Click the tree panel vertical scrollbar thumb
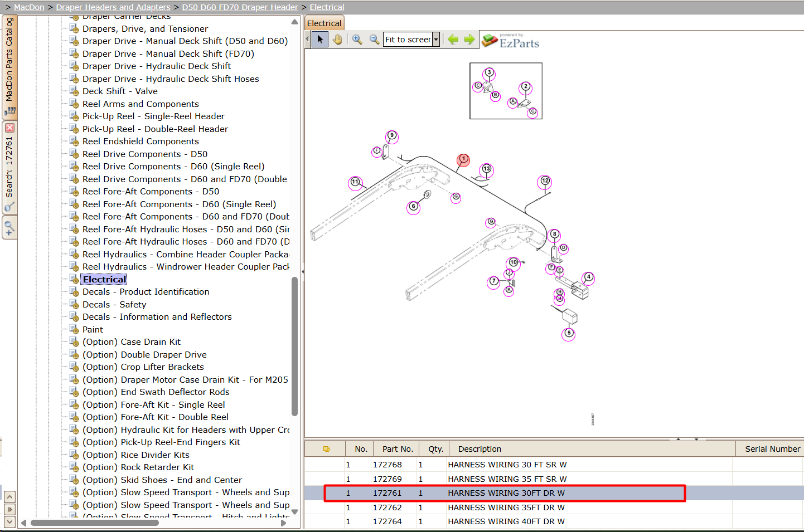804x532 pixels. point(294,346)
